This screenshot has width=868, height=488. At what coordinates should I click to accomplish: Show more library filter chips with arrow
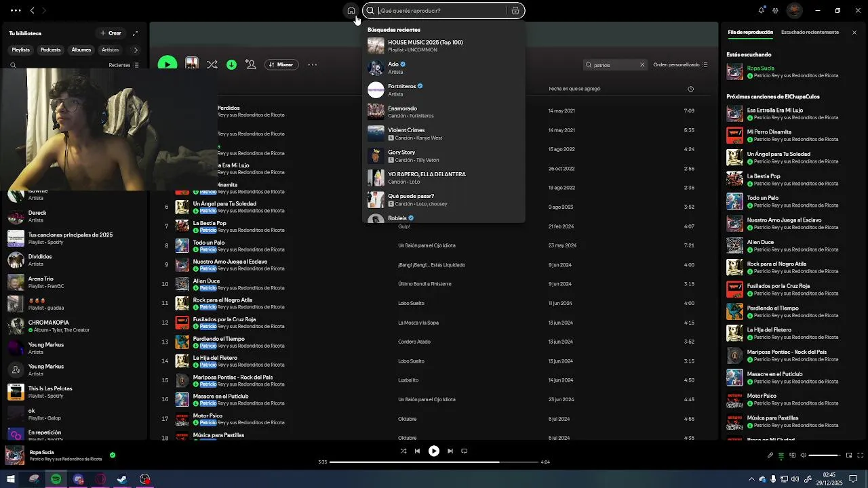[136, 49]
